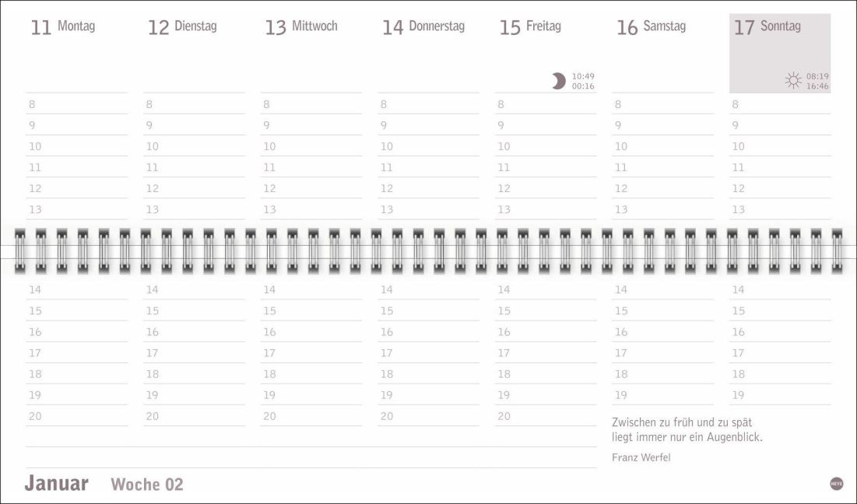
Task: Select the 19 o'clock slot on Sonntag
Action: point(779,395)
